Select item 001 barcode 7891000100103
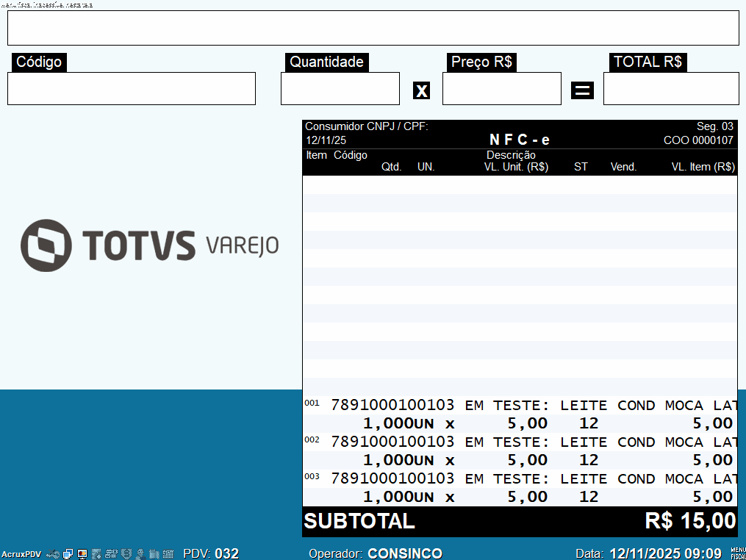Image resolution: width=746 pixels, height=560 pixels. click(x=392, y=405)
